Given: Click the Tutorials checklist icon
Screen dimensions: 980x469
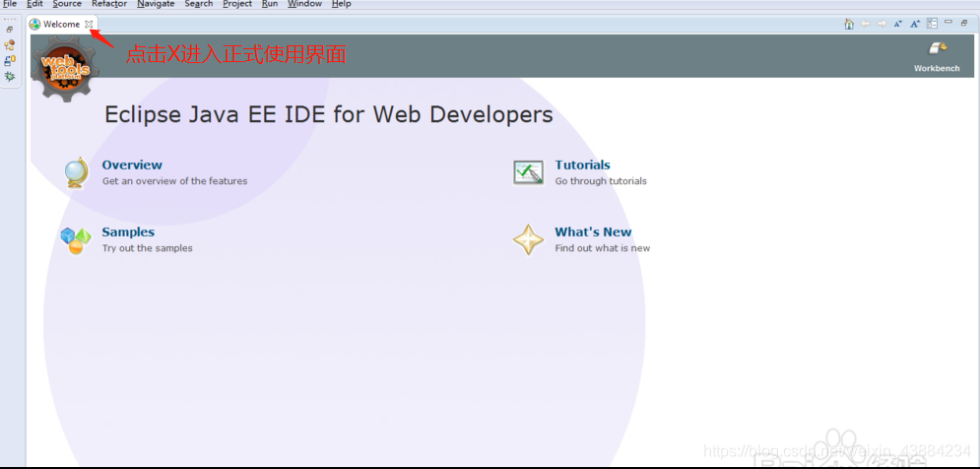Looking at the screenshot, I should click(x=528, y=172).
